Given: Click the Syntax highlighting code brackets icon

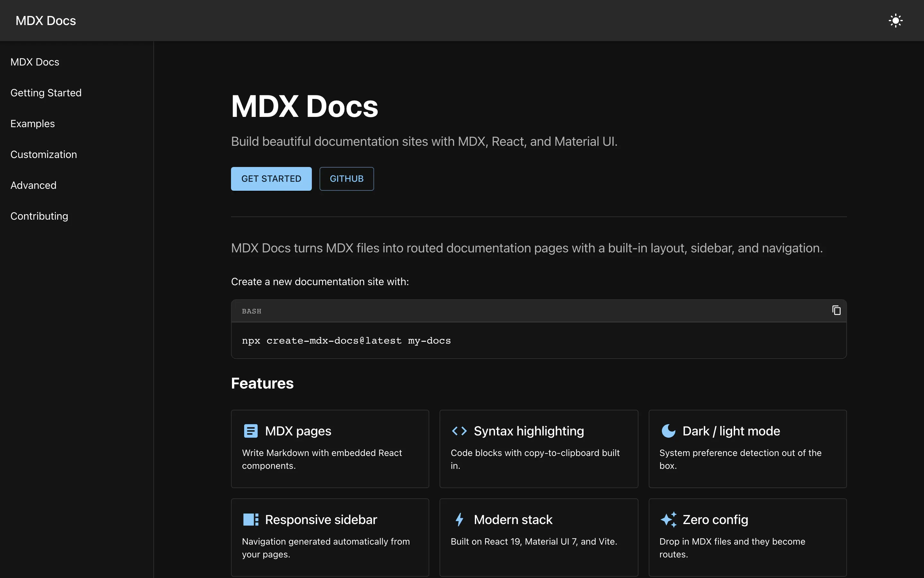Looking at the screenshot, I should click(459, 431).
